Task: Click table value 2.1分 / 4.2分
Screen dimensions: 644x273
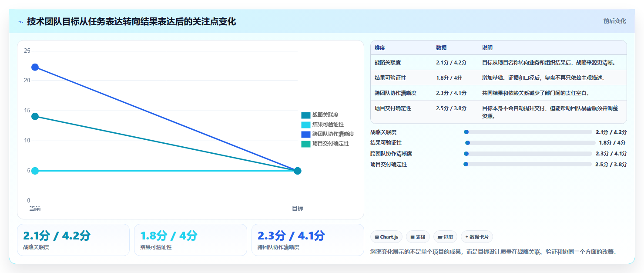Action: [451, 63]
